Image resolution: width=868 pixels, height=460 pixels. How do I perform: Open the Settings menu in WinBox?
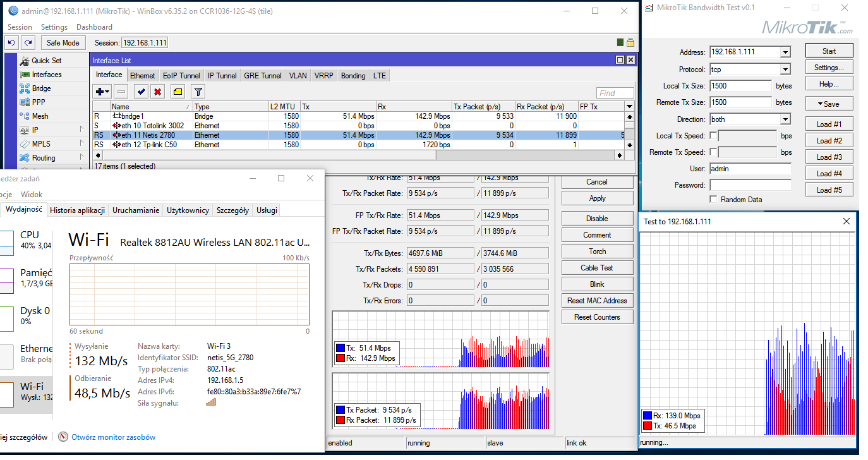54,27
